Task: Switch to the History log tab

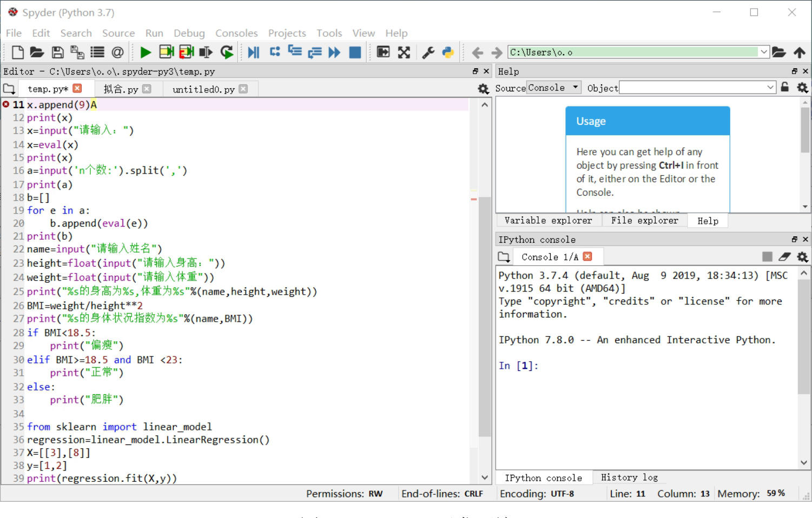Action: (x=629, y=478)
